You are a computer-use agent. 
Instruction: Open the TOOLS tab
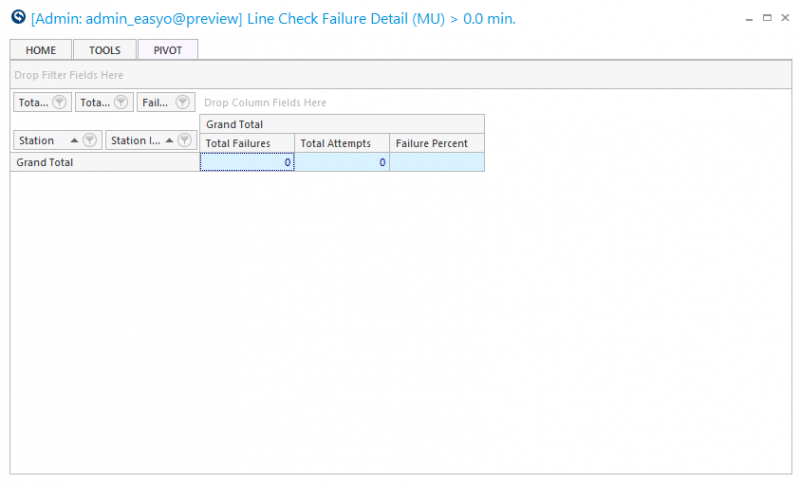[x=105, y=50]
